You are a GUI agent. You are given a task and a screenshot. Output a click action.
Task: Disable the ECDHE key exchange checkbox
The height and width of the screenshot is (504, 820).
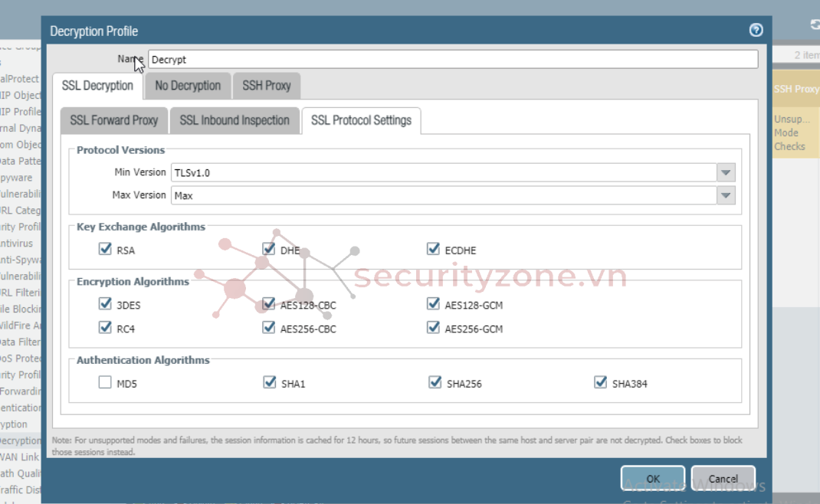pyautogui.click(x=435, y=249)
